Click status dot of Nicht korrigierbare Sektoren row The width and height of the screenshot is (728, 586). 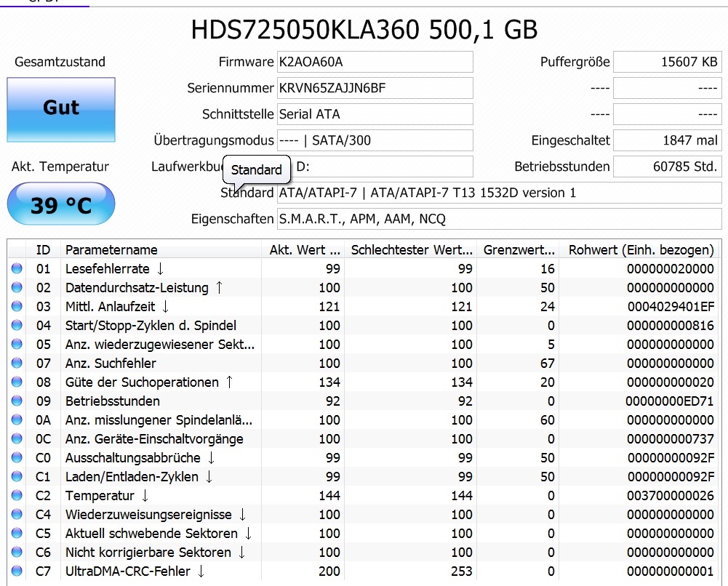tap(17, 552)
